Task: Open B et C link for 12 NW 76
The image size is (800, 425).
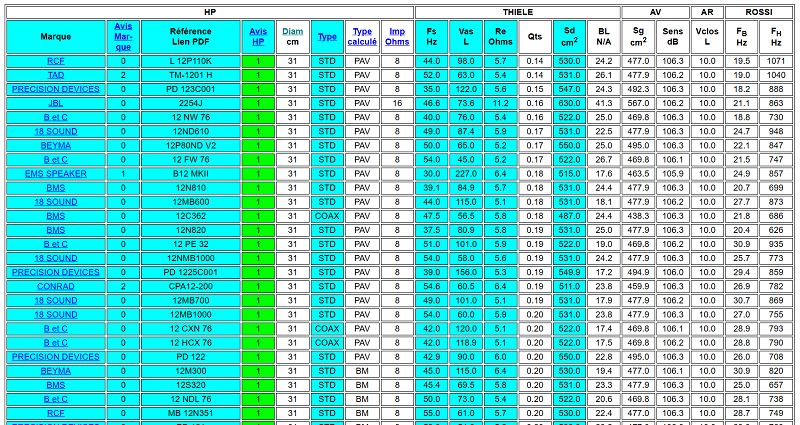Action: [56, 117]
